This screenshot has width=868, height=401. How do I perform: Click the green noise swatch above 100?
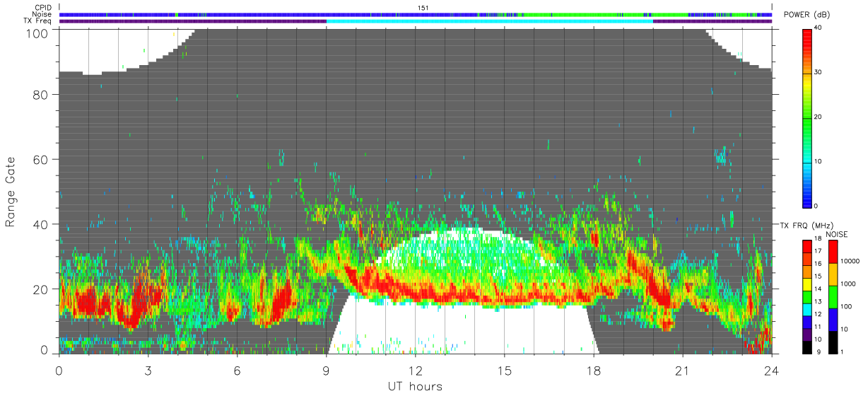click(833, 297)
